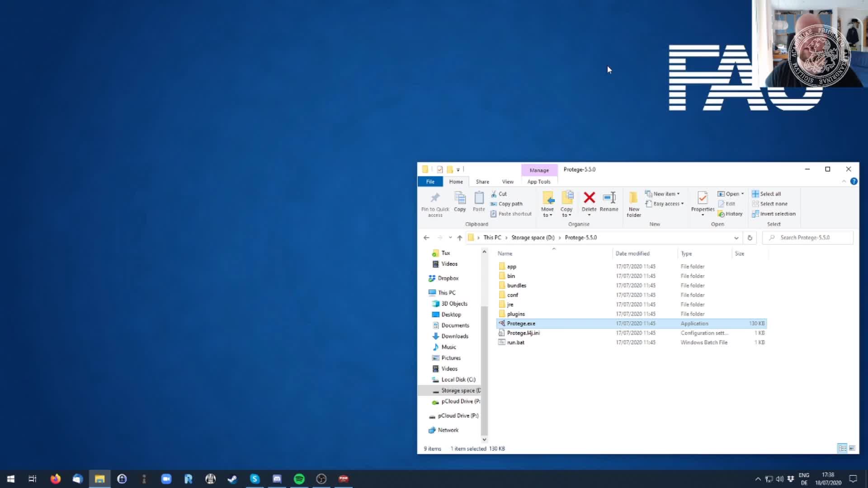Switch to the View tab
Viewport: 868px width, 488px height.
[x=507, y=182]
